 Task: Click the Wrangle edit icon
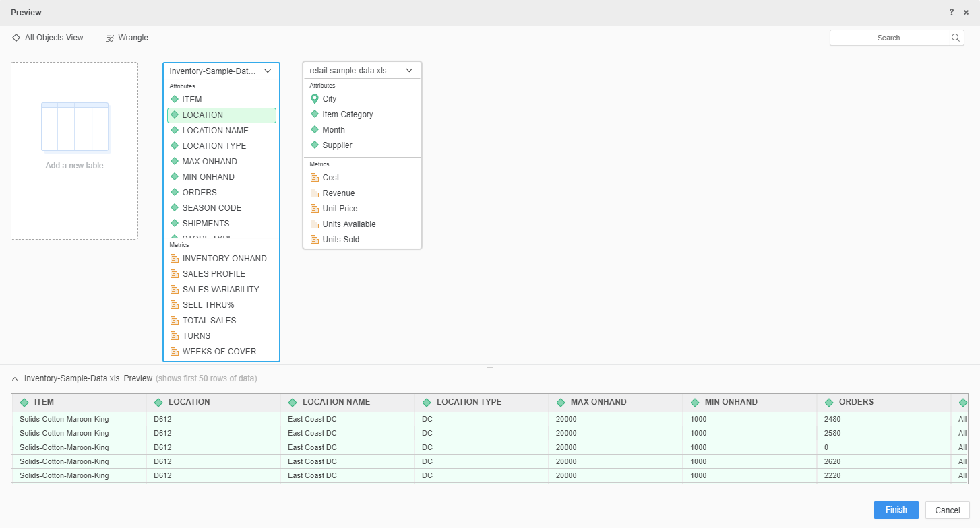click(x=110, y=38)
